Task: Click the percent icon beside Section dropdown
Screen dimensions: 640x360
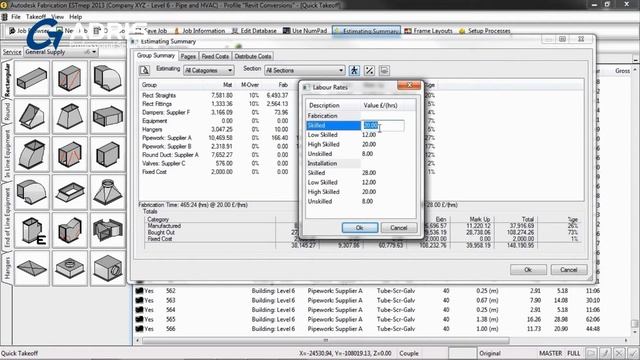Action: [x=369, y=70]
